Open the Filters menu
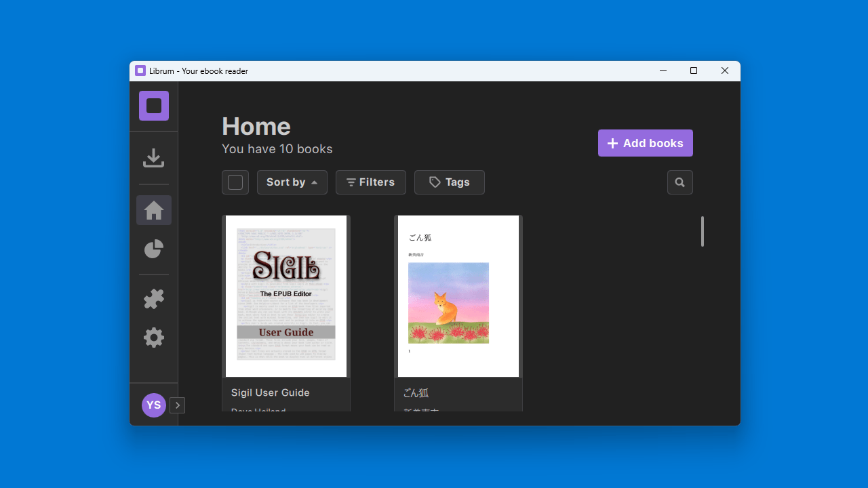This screenshot has height=488, width=868. 371,182
